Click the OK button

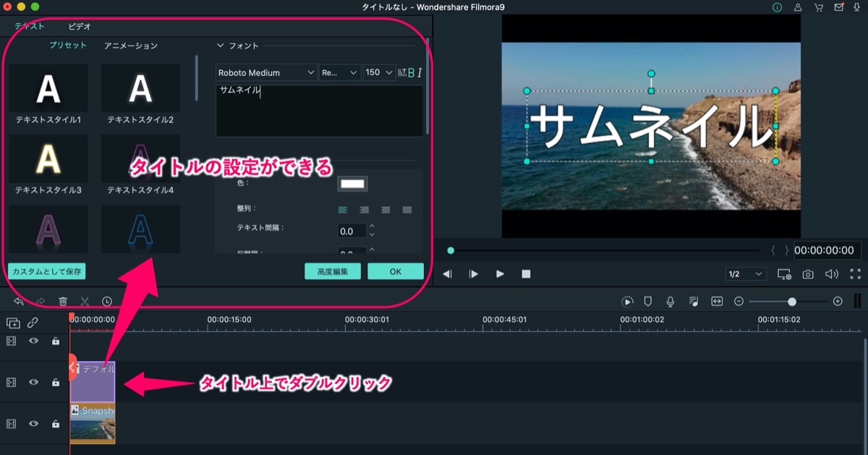tap(396, 271)
